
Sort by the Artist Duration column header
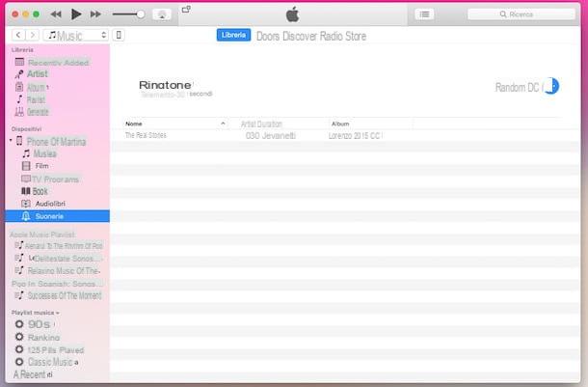pyautogui.click(x=261, y=124)
